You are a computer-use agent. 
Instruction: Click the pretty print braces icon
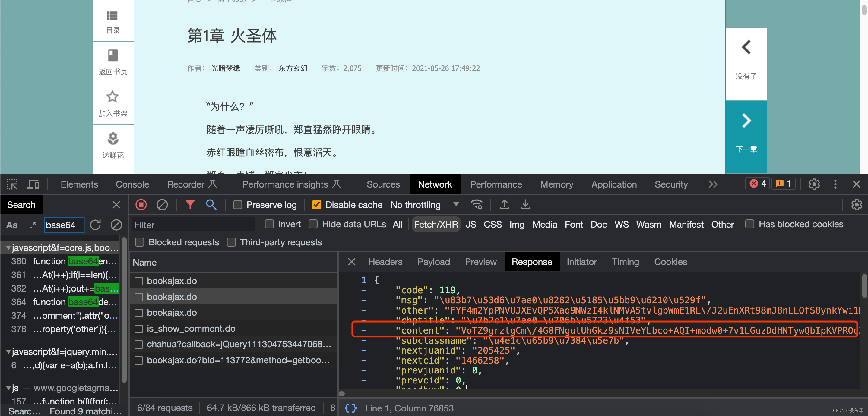[350, 408]
